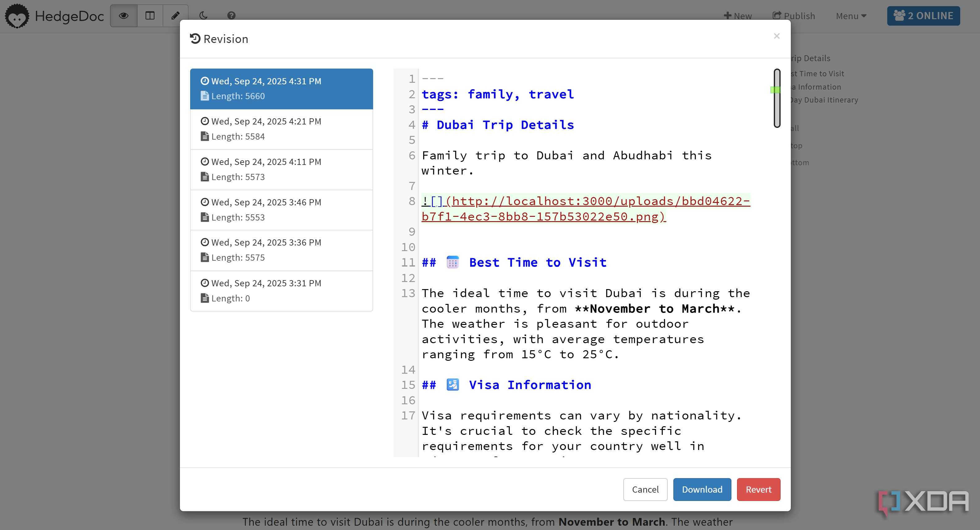Click the 'November to March' bold text
980x530 pixels.
pos(654,308)
